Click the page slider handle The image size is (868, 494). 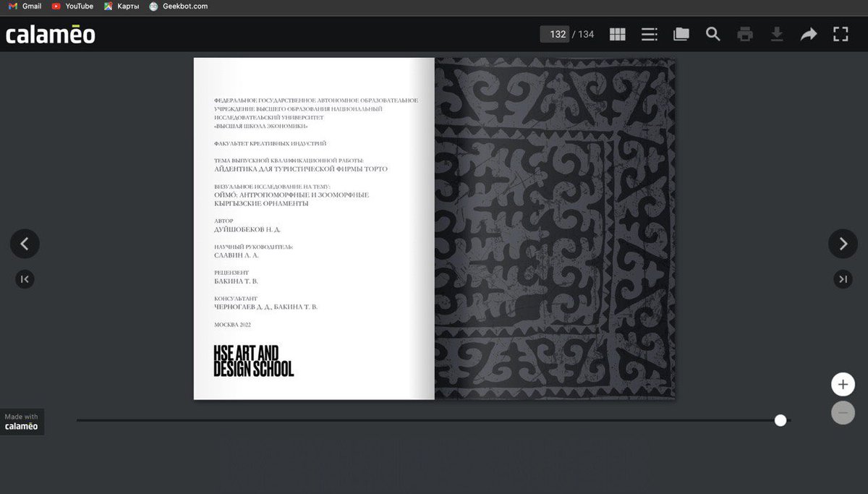[780, 420]
